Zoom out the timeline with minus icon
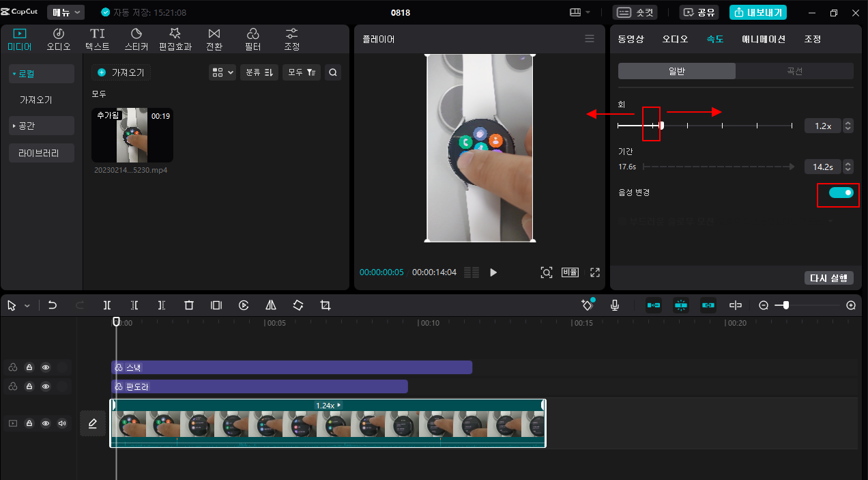Image resolution: width=868 pixels, height=480 pixels. (764, 305)
